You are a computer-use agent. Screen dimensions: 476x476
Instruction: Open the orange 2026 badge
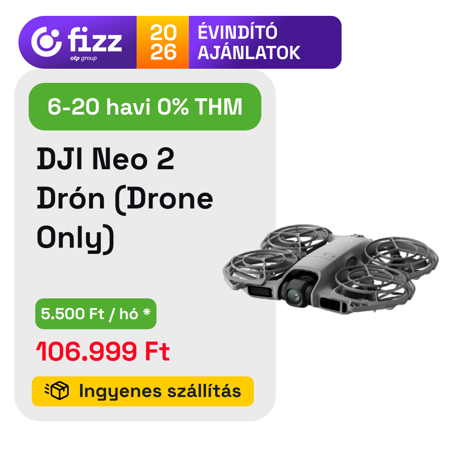pos(163,42)
